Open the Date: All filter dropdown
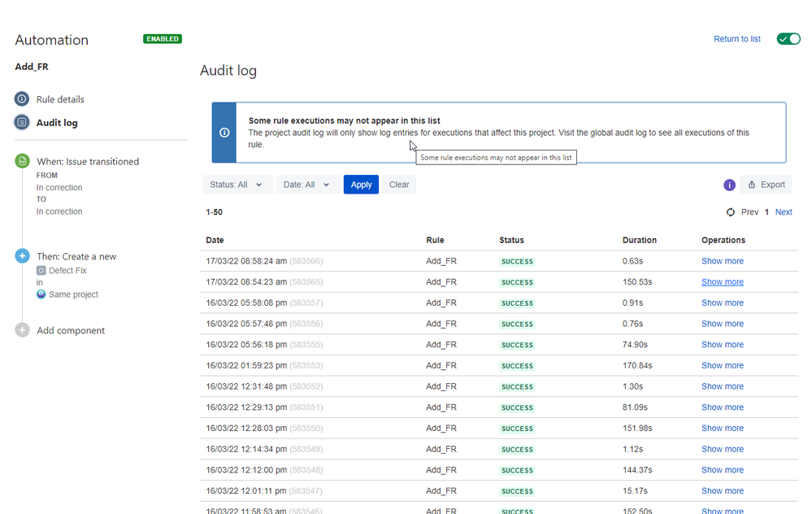The height and width of the screenshot is (514, 812). tap(306, 185)
